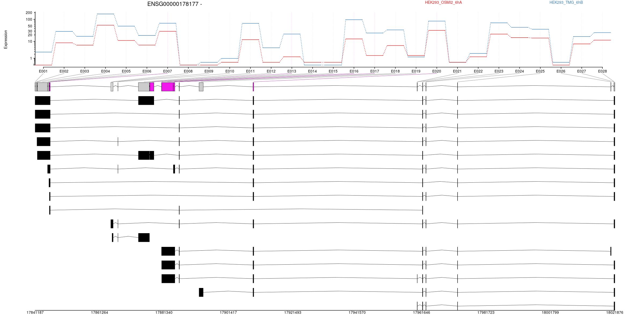Click the blue expression peak above E004
Image resolution: width=644 pixels, height=317 pixels.
click(x=105, y=14)
